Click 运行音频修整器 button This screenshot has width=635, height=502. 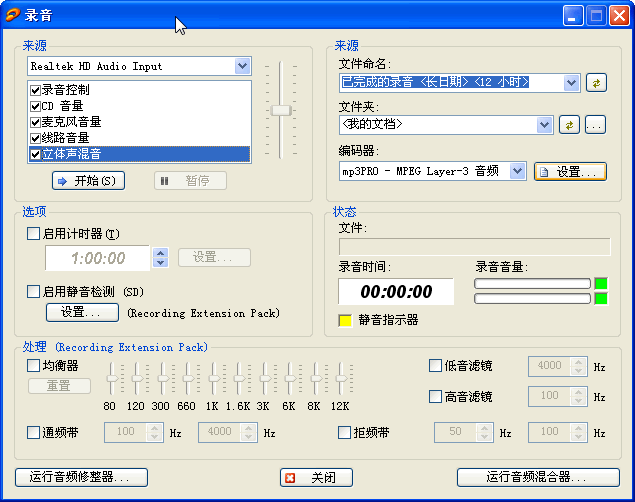coord(81,478)
